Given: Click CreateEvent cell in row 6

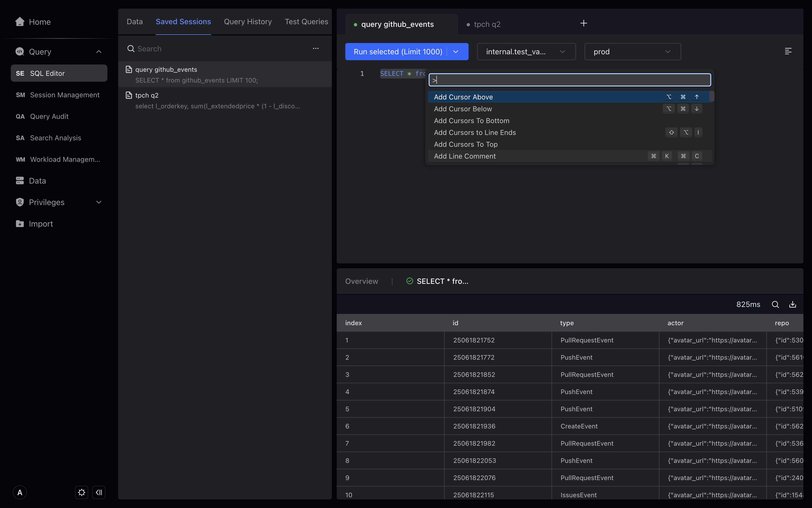Looking at the screenshot, I should [605, 426].
